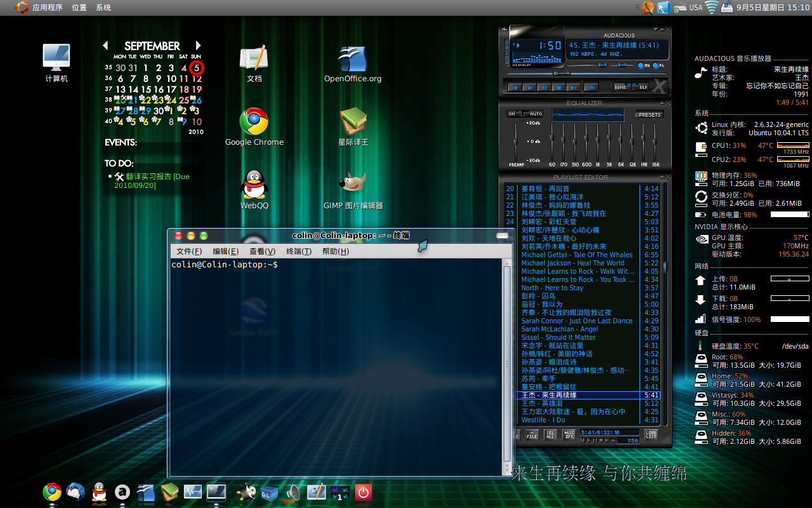The width and height of the screenshot is (812, 508).
Task: Open 星际译王 dictionary desktop icon
Action: tap(353, 127)
